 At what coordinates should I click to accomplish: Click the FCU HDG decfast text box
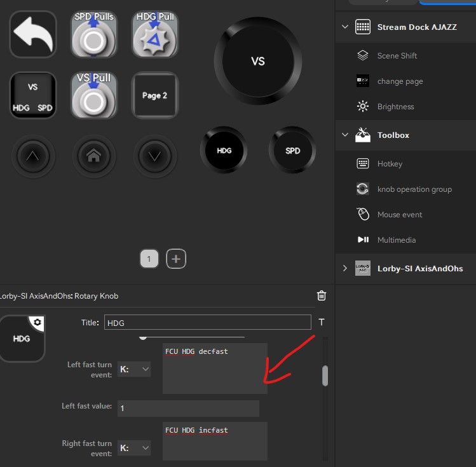click(x=215, y=369)
